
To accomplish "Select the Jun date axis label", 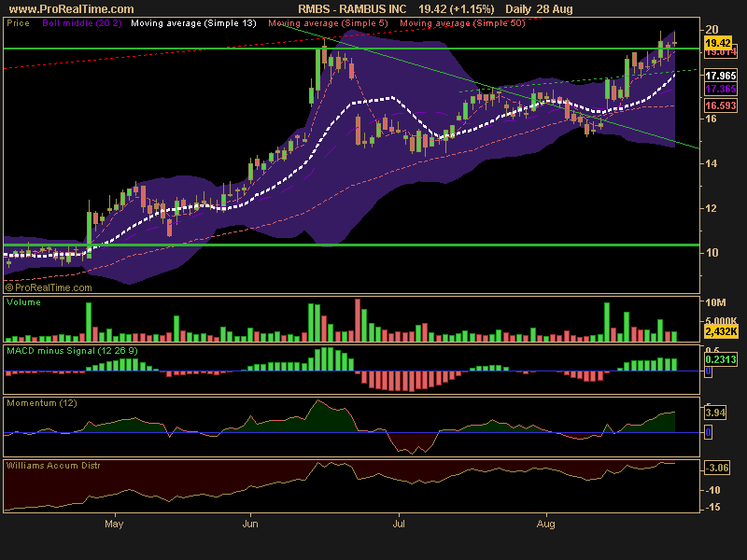I will 250,525.
